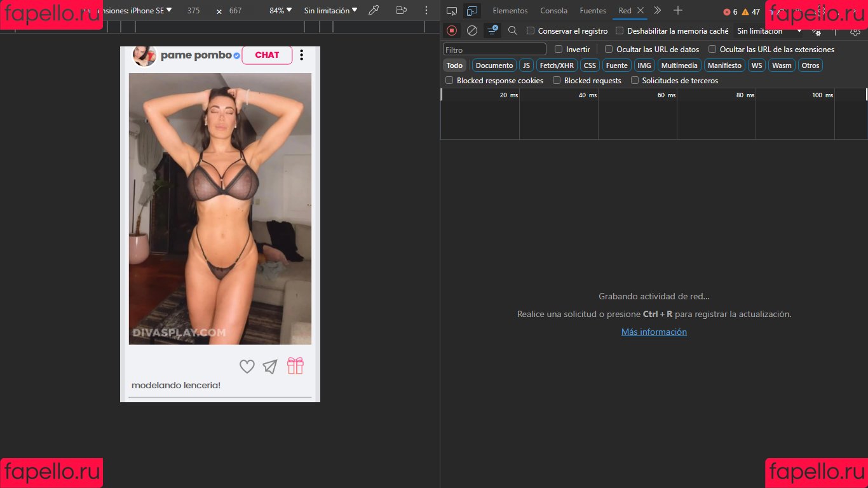This screenshot has height=488, width=868.
Task: Switch to the Consola tab
Action: coord(553,11)
